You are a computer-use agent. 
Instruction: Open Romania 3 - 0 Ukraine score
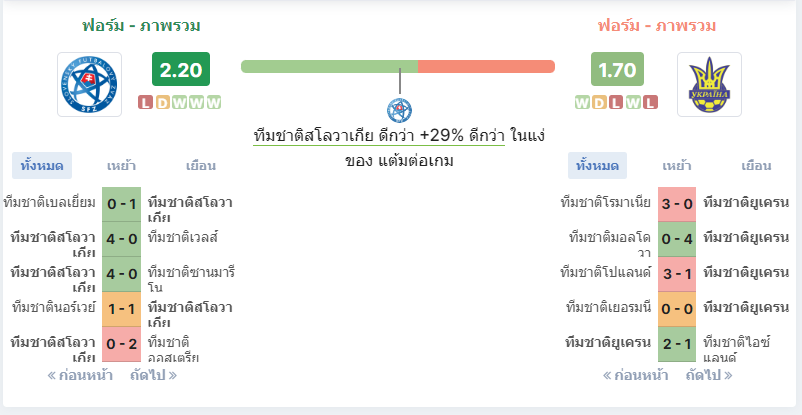point(677,204)
